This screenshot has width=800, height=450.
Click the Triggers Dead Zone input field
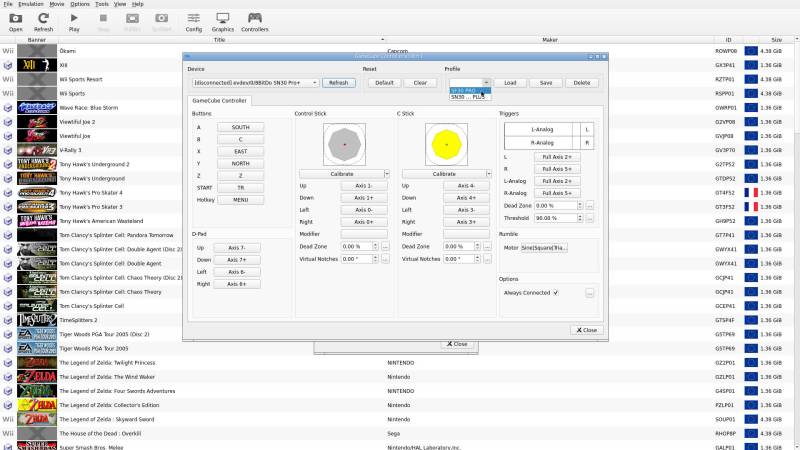[556, 206]
